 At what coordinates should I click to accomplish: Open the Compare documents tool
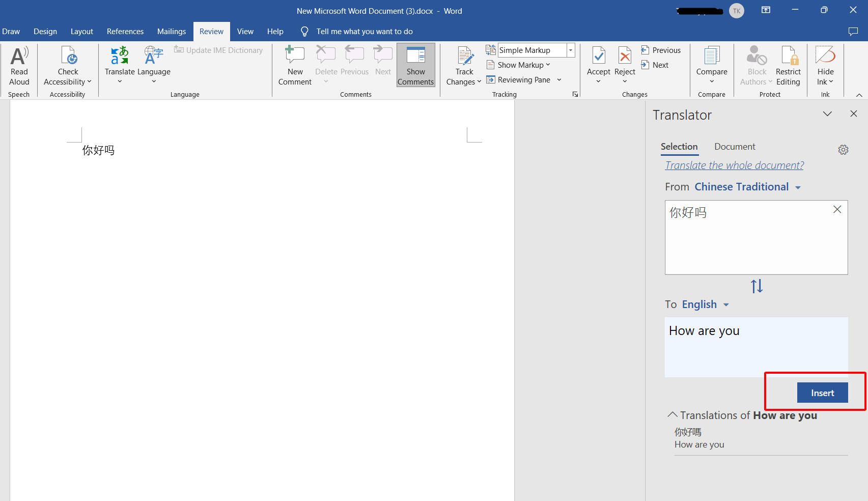712,65
